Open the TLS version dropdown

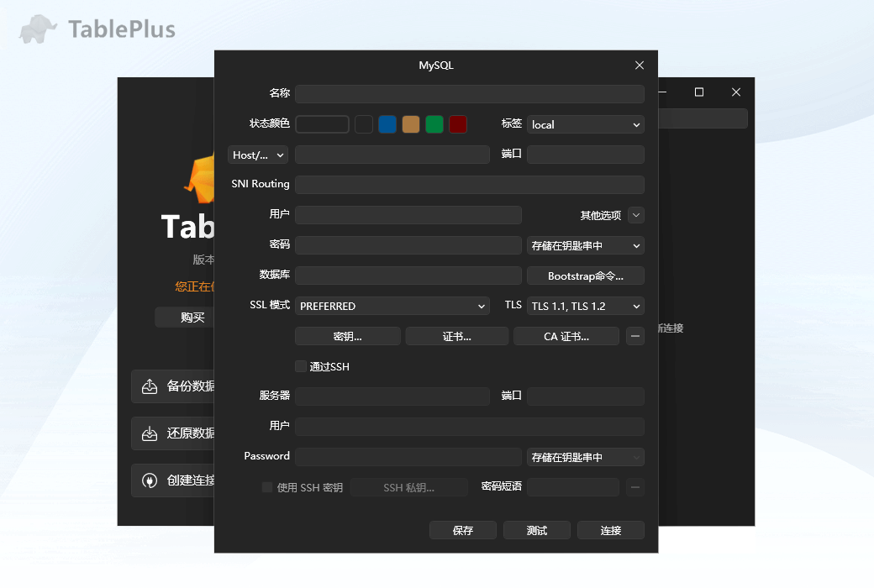pos(585,306)
